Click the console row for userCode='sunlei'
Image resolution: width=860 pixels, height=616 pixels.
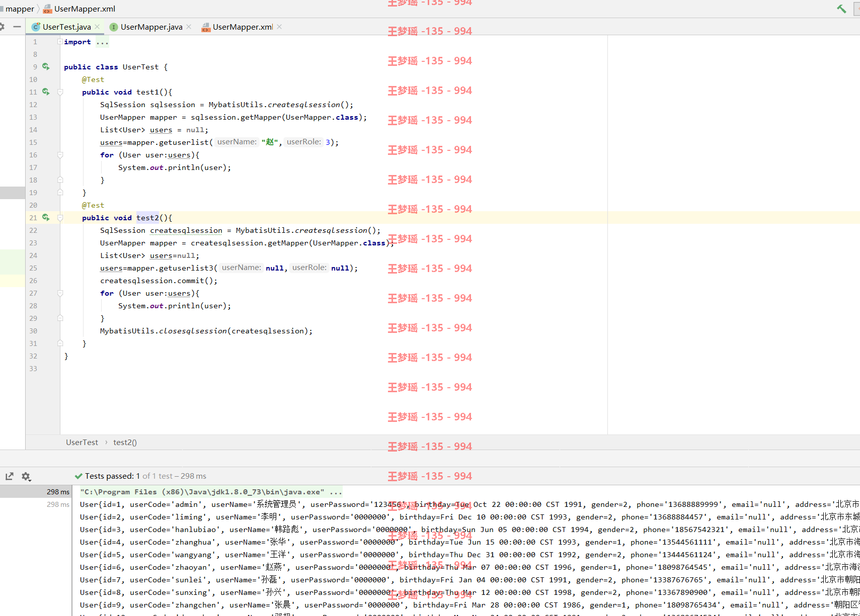coord(470,580)
